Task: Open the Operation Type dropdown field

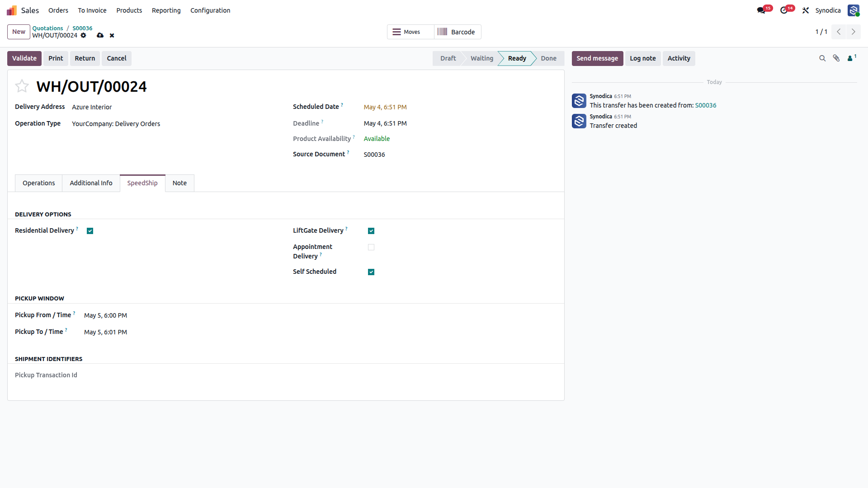Action: (x=175, y=124)
